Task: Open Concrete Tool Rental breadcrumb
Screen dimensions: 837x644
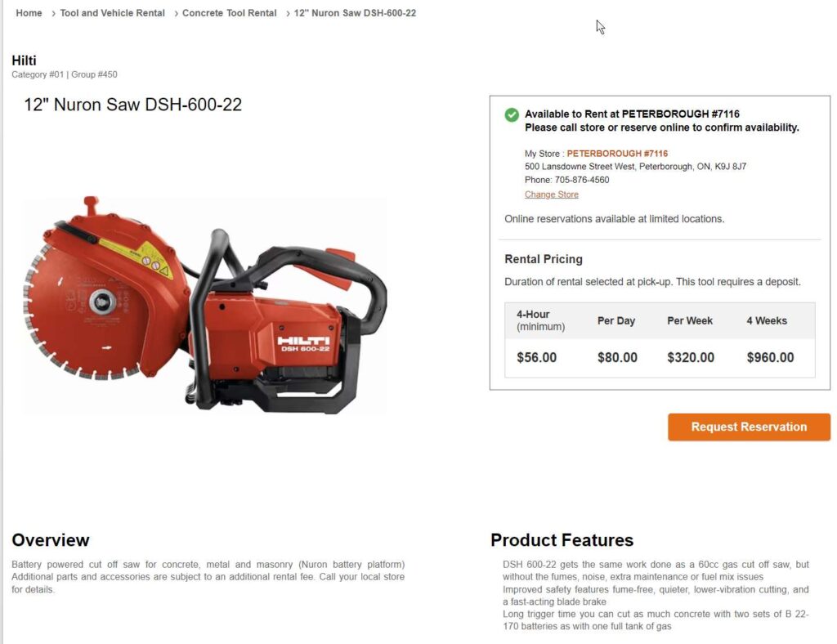Action: (x=229, y=13)
